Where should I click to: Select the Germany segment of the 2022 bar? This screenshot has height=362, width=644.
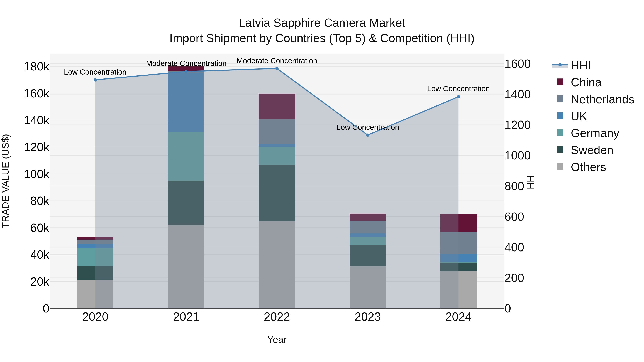(x=277, y=156)
